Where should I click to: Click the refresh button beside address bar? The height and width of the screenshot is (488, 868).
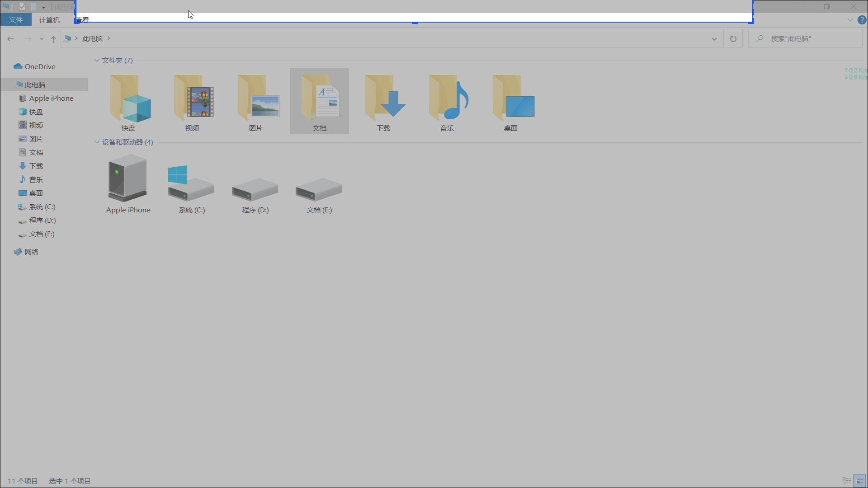(733, 39)
